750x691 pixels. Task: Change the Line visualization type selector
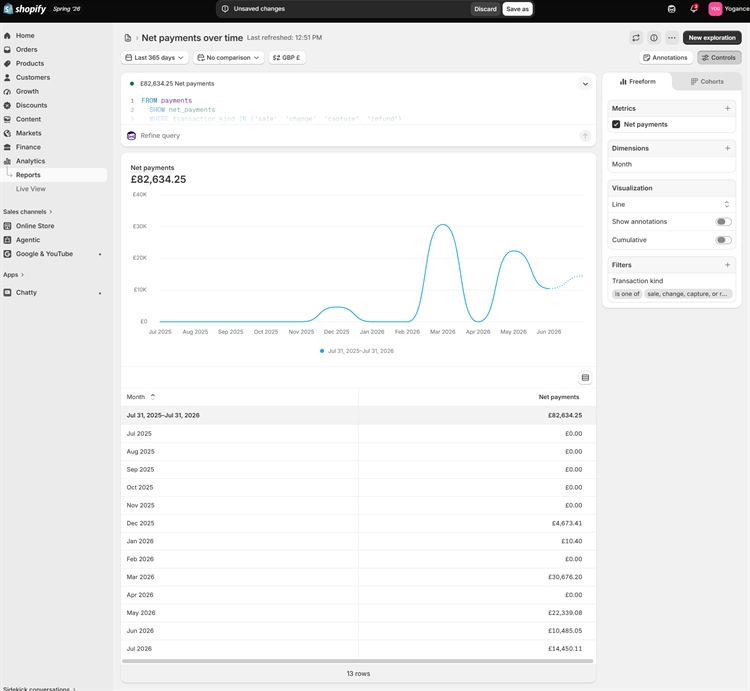pyautogui.click(x=671, y=204)
